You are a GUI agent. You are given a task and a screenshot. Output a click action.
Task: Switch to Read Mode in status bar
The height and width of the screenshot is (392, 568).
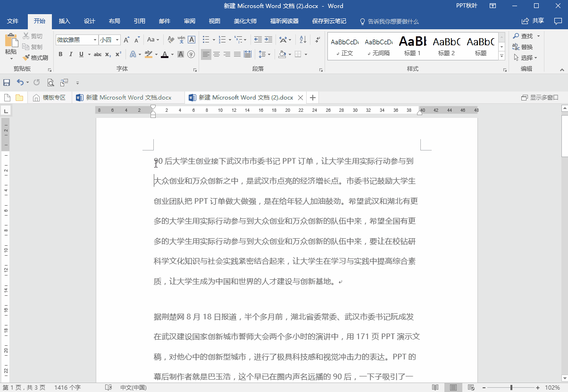click(x=436, y=387)
